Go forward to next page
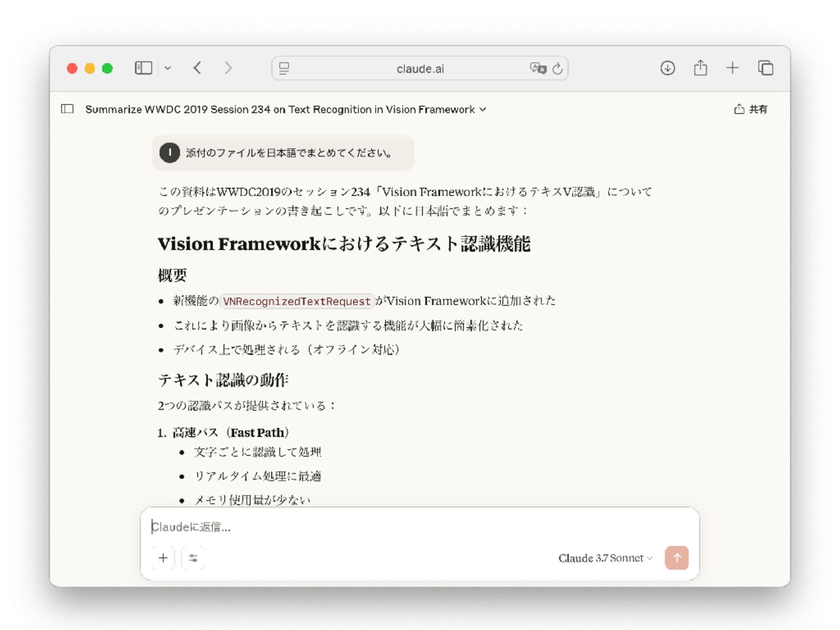 228,68
